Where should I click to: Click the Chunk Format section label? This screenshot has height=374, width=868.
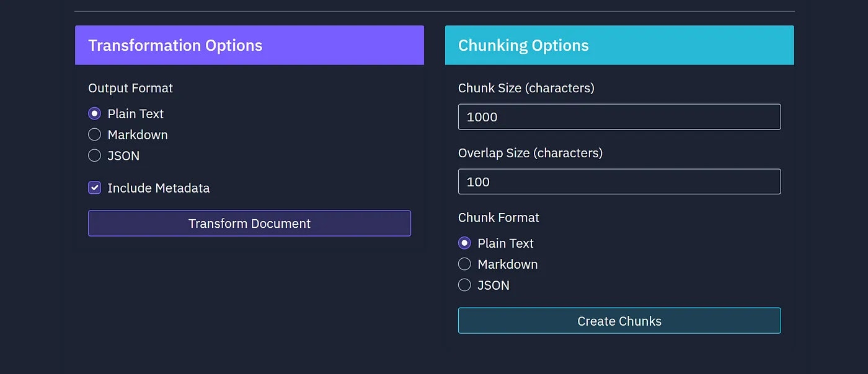click(498, 218)
